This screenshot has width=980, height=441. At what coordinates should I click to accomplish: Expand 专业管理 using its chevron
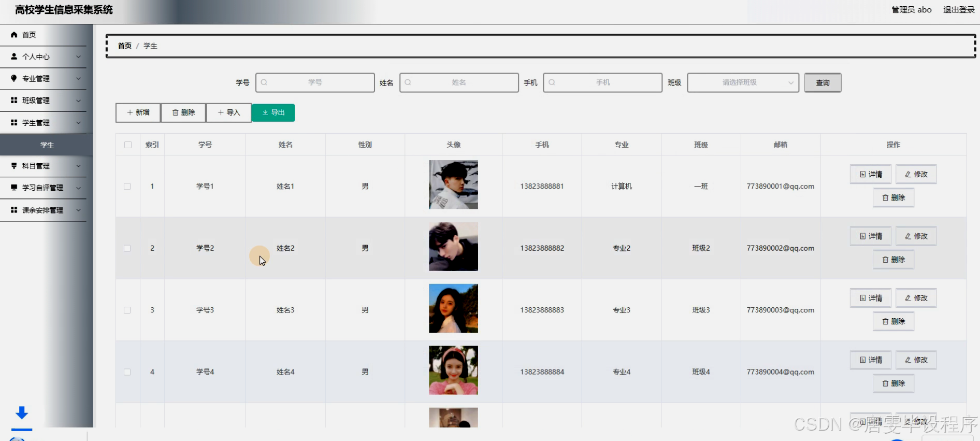click(x=79, y=78)
